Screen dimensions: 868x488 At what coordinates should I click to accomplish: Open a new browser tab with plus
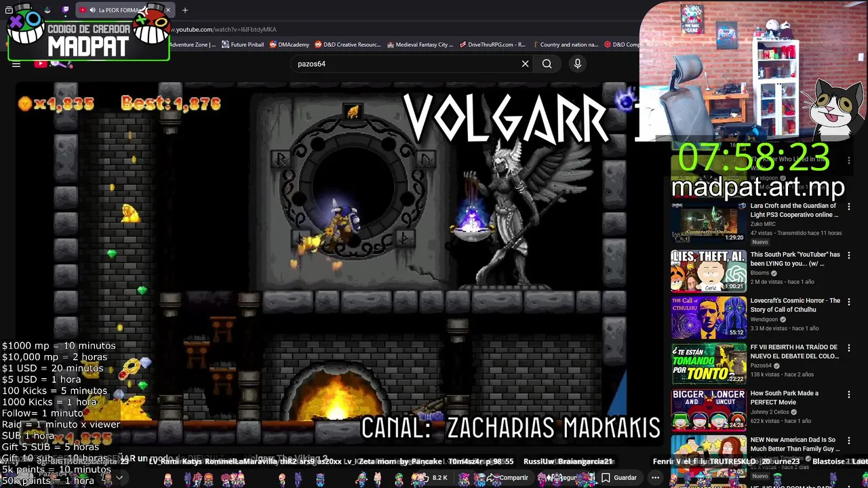(185, 10)
